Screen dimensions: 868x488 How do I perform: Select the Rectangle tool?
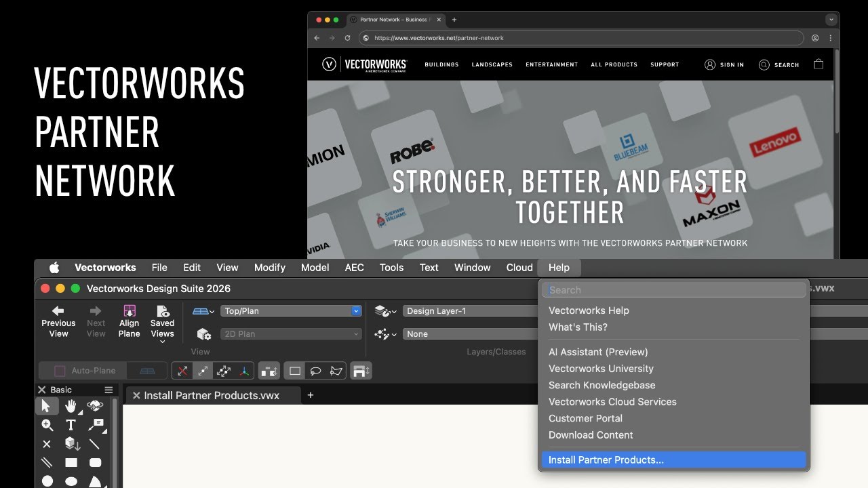point(71,463)
